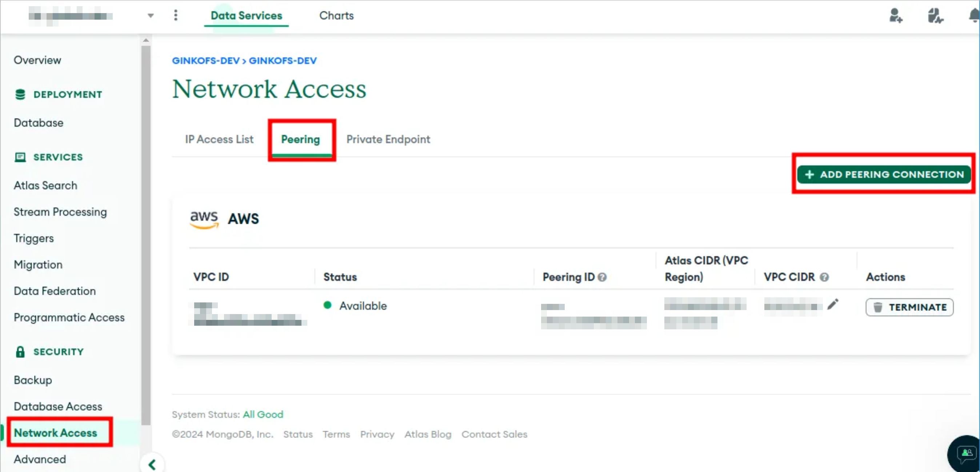This screenshot has height=472, width=980.
Task: Click the green Available status dot
Action: click(327, 305)
